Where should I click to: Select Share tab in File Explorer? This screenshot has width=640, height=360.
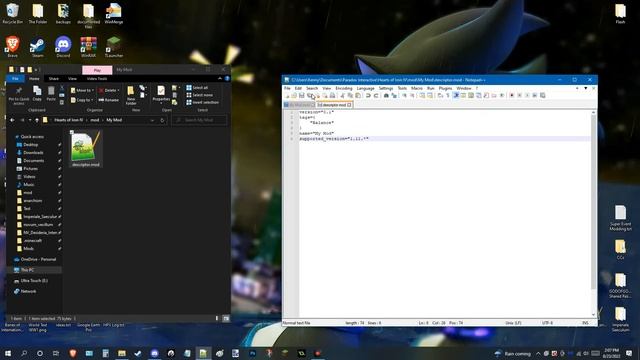(53, 78)
